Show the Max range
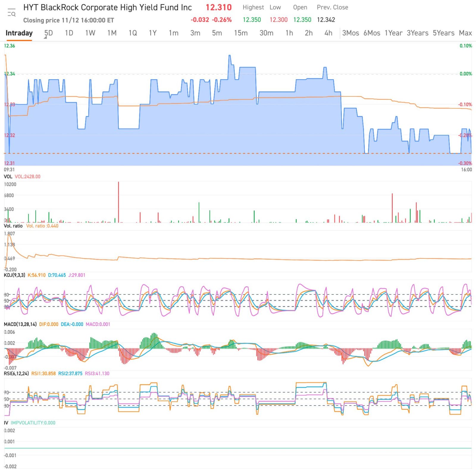This screenshot has height=469, width=476. (x=465, y=33)
